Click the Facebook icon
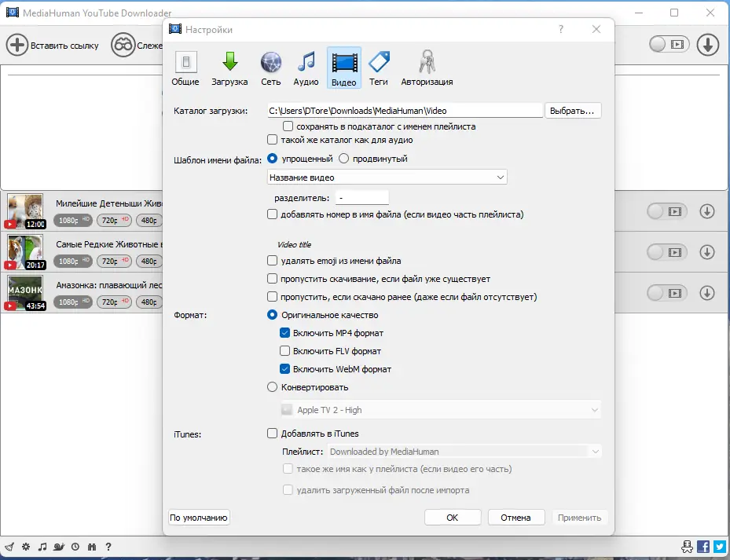The width and height of the screenshot is (730, 560). (703, 547)
